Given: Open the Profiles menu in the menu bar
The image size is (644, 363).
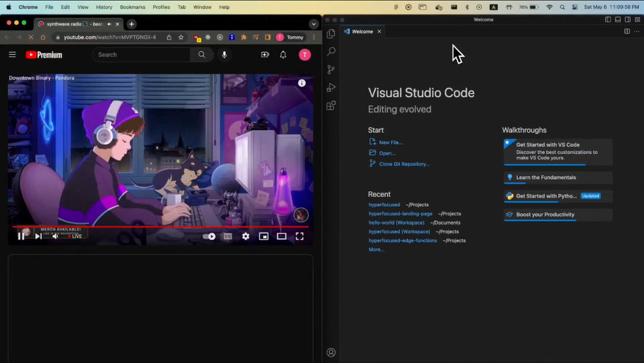Looking at the screenshot, I should click(x=161, y=7).
